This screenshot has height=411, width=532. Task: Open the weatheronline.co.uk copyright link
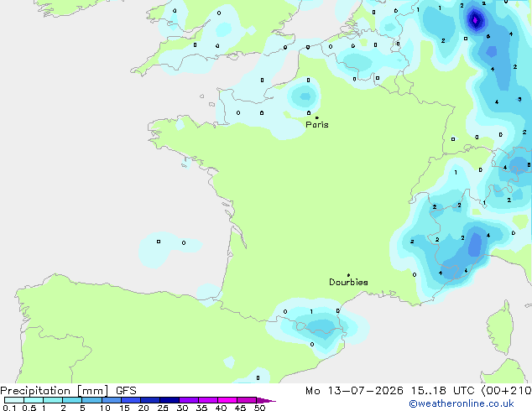pos(462,403)
